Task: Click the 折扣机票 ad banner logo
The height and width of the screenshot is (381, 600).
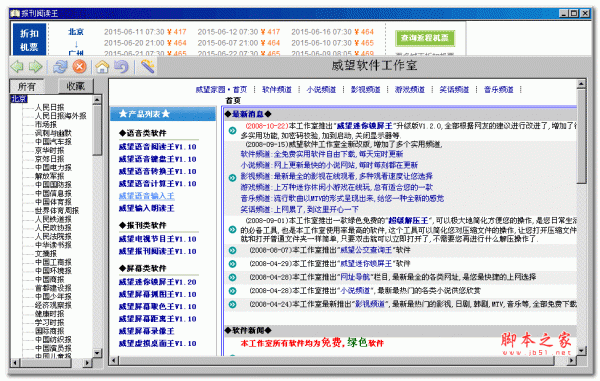Action: 29,39
